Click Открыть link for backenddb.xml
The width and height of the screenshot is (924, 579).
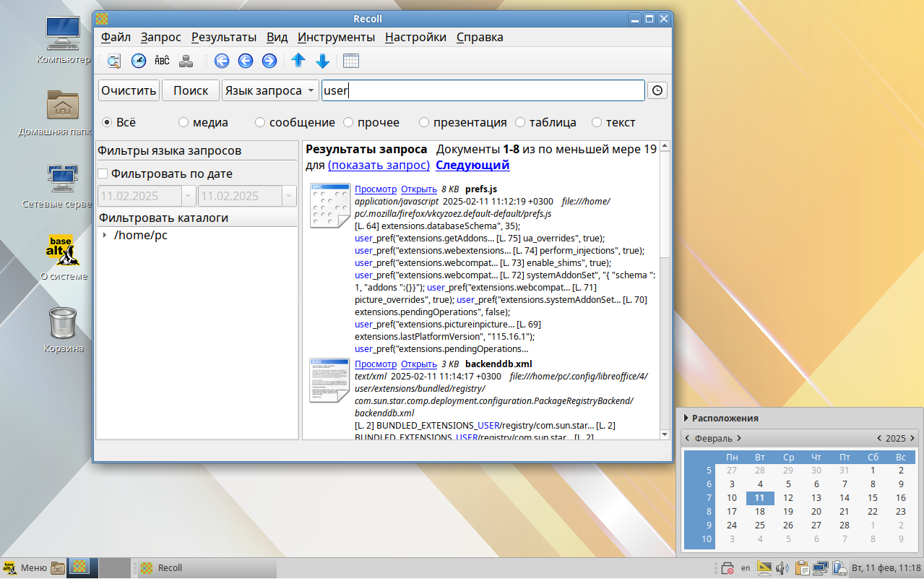click(x=419, y=364)
